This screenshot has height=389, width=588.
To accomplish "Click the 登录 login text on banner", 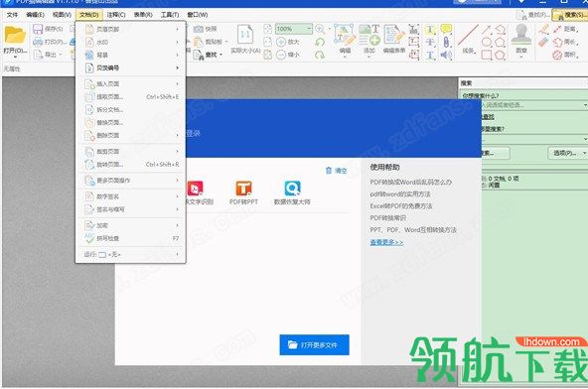I will click(194, 133).
